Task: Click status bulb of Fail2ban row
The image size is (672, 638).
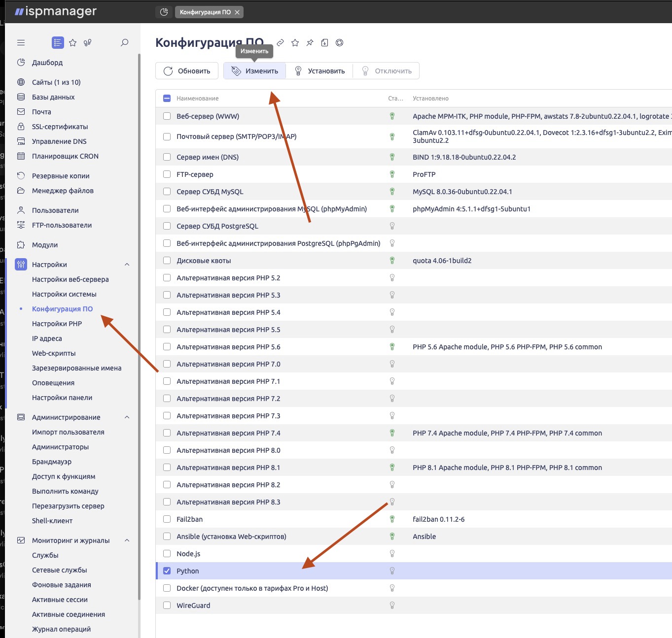Action: point(392,519)
